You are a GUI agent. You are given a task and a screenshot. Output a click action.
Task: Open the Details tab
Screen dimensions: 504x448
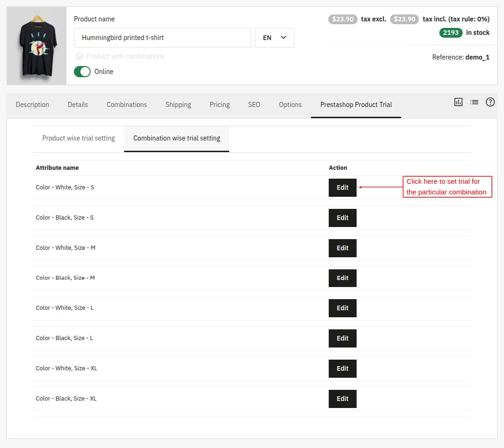[x=78, y=105]
